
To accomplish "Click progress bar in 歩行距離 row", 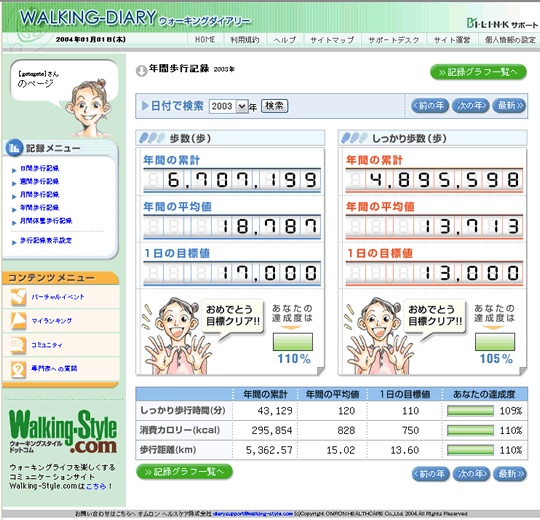I will click(x=470, y=450).
